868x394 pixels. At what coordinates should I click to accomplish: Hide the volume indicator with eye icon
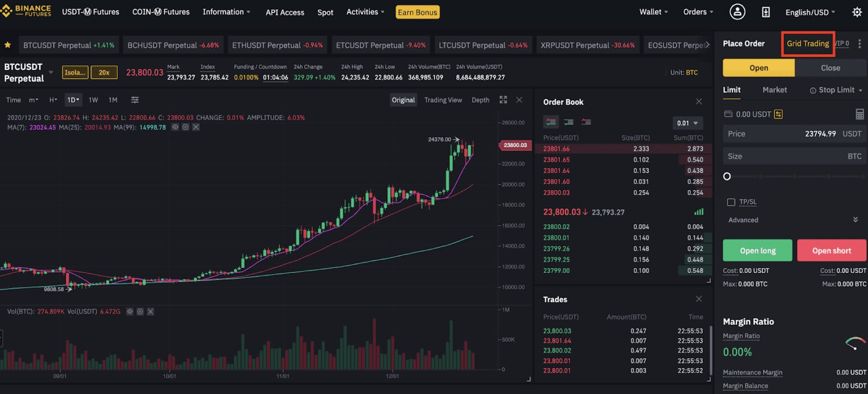tap(130, 312)
